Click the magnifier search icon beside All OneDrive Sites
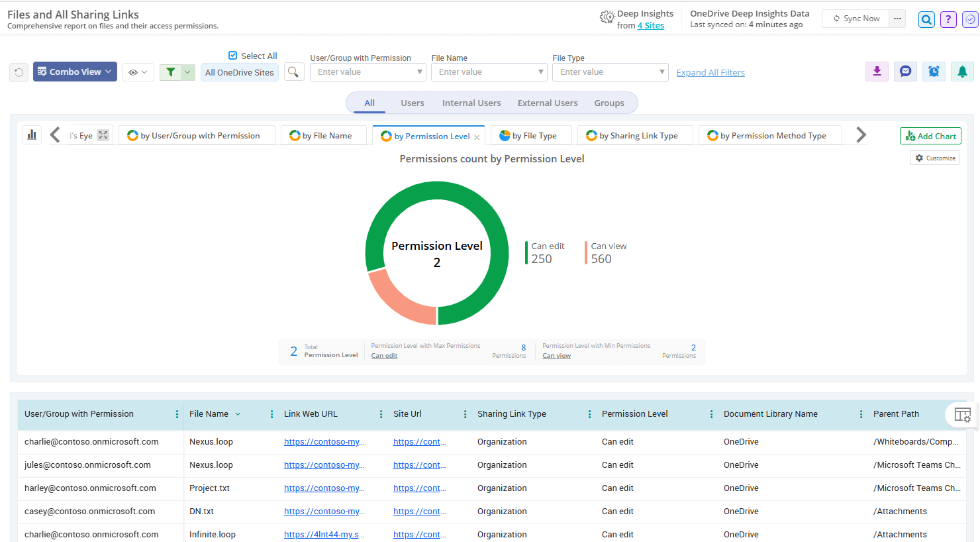Image resolution: width=980 pixels, height=542 pixels. click(x=293, y=72)
